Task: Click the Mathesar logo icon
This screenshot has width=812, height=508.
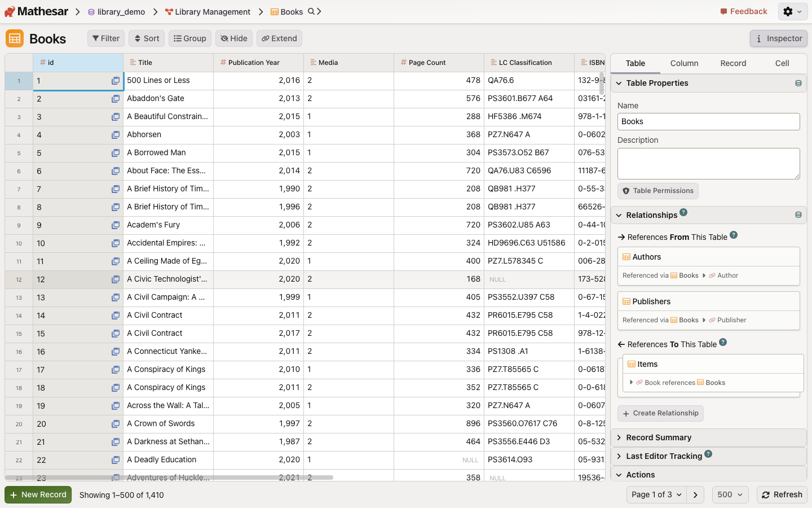Action: (10, 11)
